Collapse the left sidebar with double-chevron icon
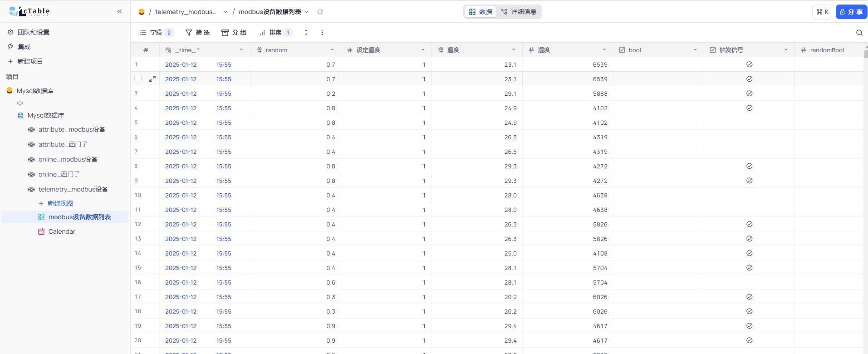This screenshot has height=354, width=868. [x=119, y=11]
